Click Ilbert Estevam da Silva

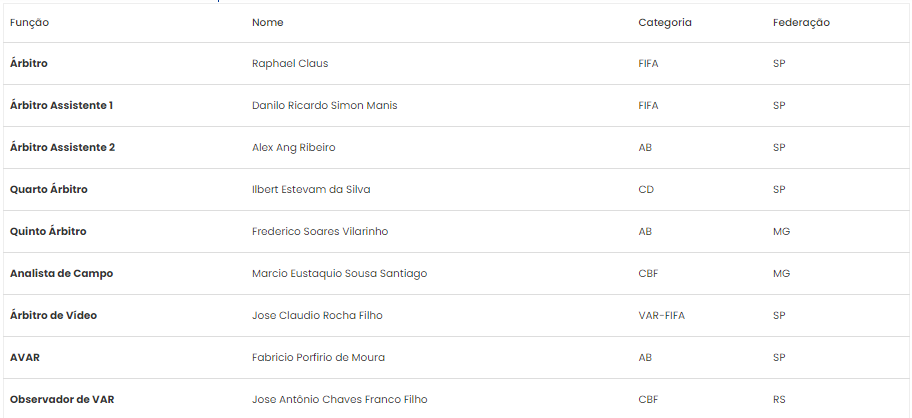(311, 189)
